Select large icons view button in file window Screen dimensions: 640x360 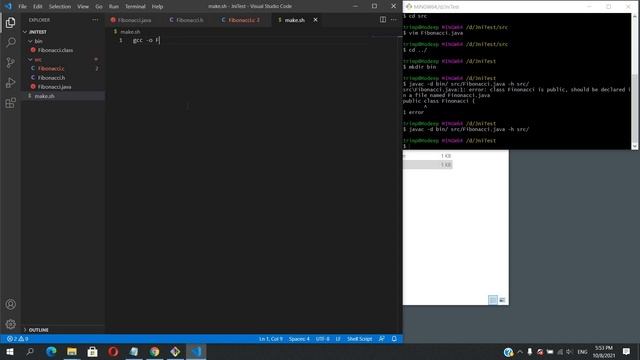[502, 300]
